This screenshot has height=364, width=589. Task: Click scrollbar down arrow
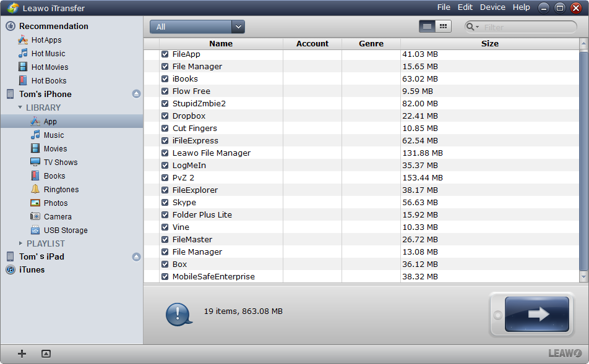coord(583,277)
